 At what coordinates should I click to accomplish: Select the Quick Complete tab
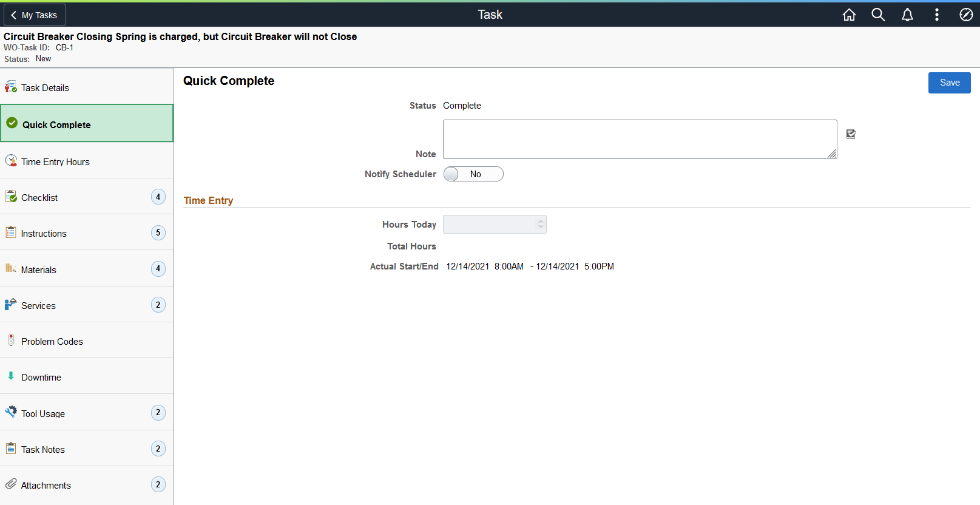coord(87,123)
